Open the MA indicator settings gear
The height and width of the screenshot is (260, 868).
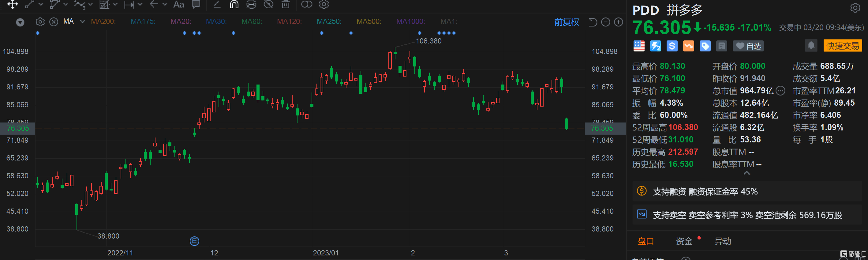pos(40,22)
